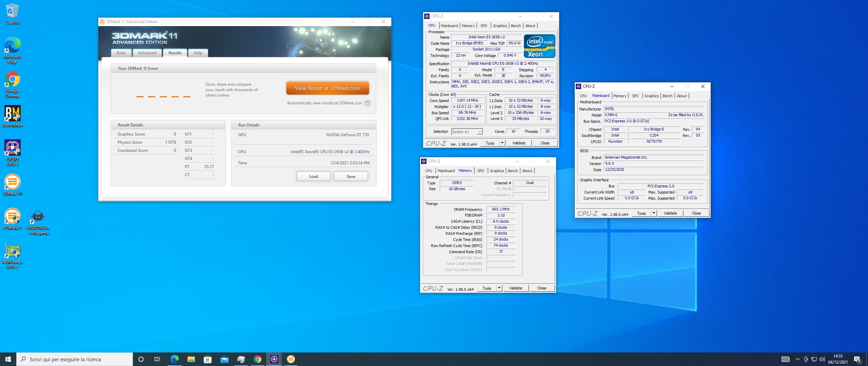The image size is (868, 366).
Task: Select 3DMark 11 taskbar icon
Action: click(x=291, y=359)
